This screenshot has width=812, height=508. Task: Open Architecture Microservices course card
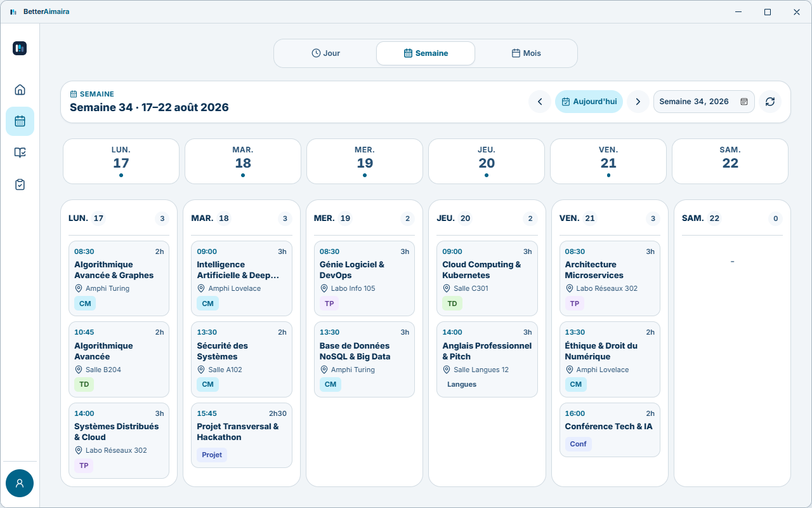coord(610,278)
